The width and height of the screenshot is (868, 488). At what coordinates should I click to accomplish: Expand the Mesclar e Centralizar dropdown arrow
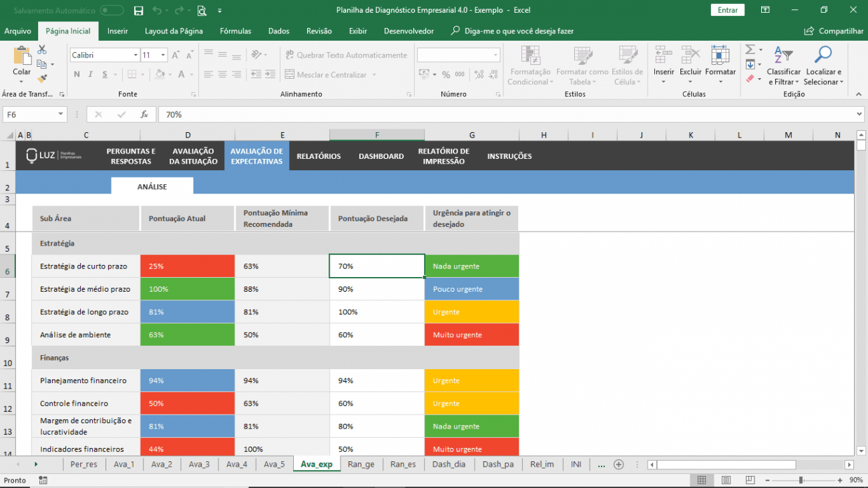tap(374, 75)
